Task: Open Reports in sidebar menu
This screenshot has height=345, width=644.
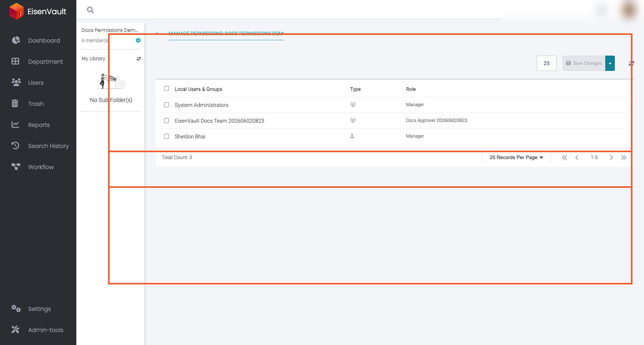Action: tap(38, 125)
